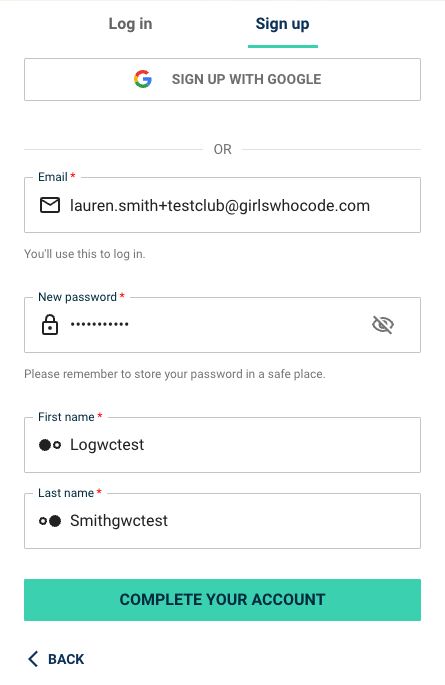445x685 pixels.
Task: Click the First name field's dots icon
Action: [x=50, y=445]
